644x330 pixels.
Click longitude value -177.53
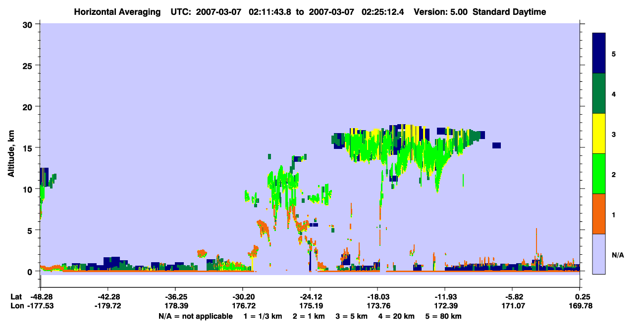click(x=40, y=306)
